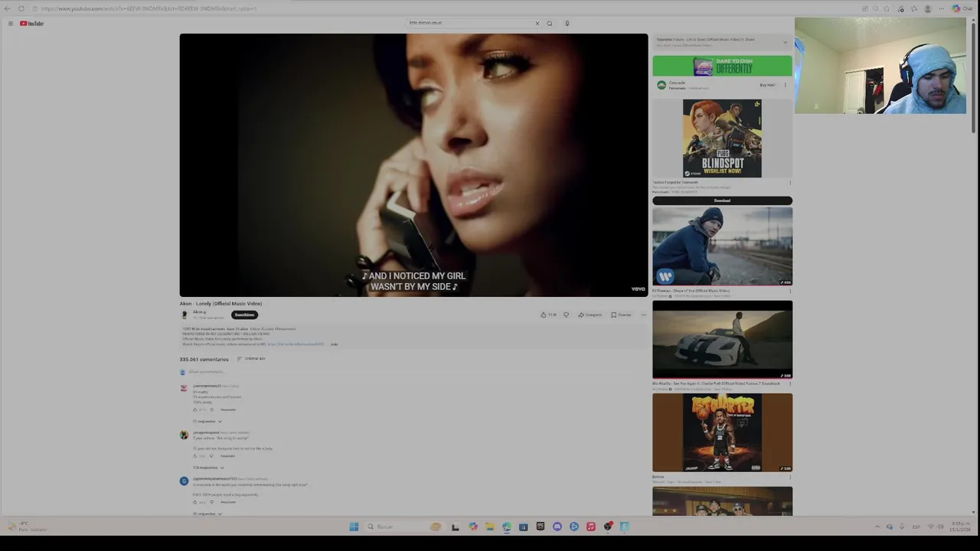Click the PUBG Blindspot ad image
Image resolution: width=980 pixels, height=551 pixels.
[x=722, y=138]
